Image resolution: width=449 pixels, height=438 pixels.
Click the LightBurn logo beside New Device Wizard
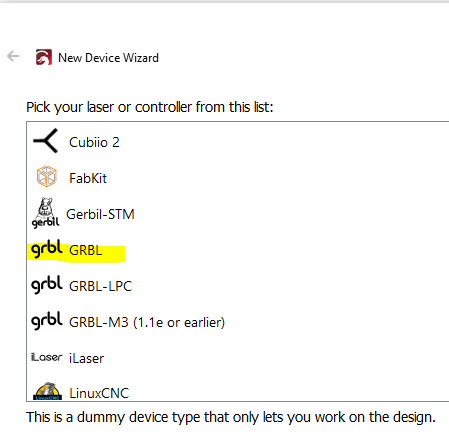(44, 57)
